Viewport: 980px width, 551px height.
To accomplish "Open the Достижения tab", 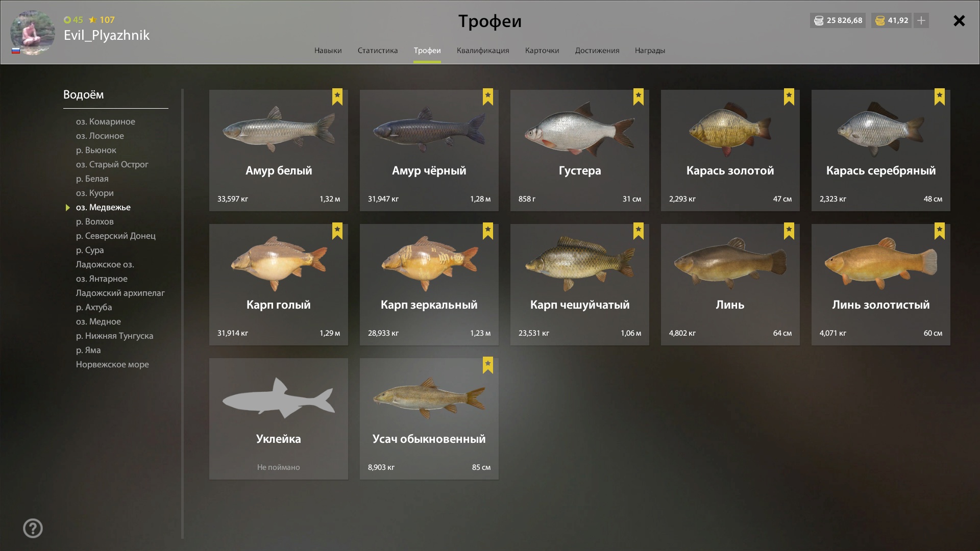I will coord(597,51).
